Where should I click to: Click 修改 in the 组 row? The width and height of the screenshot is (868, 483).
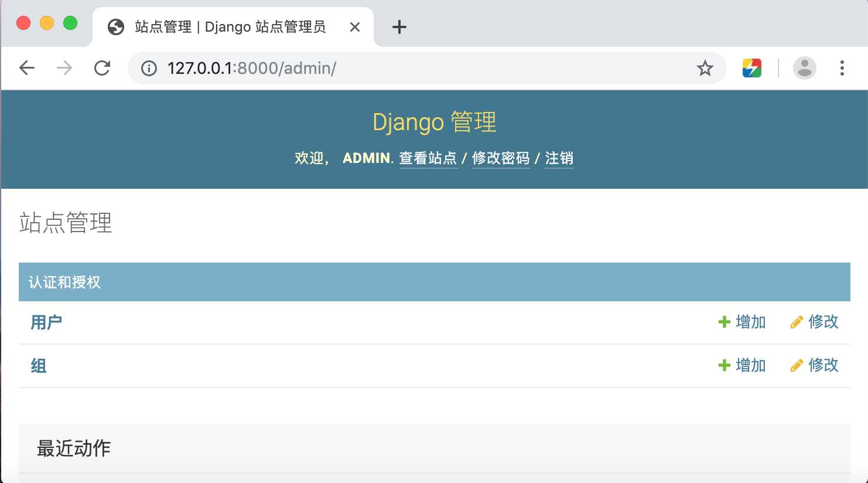coord(814,365)
